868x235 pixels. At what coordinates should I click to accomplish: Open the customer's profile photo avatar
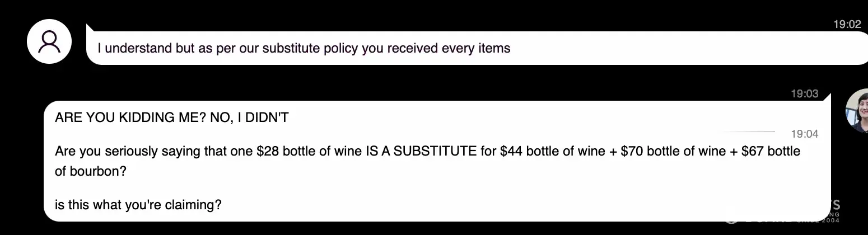[856, 110]
